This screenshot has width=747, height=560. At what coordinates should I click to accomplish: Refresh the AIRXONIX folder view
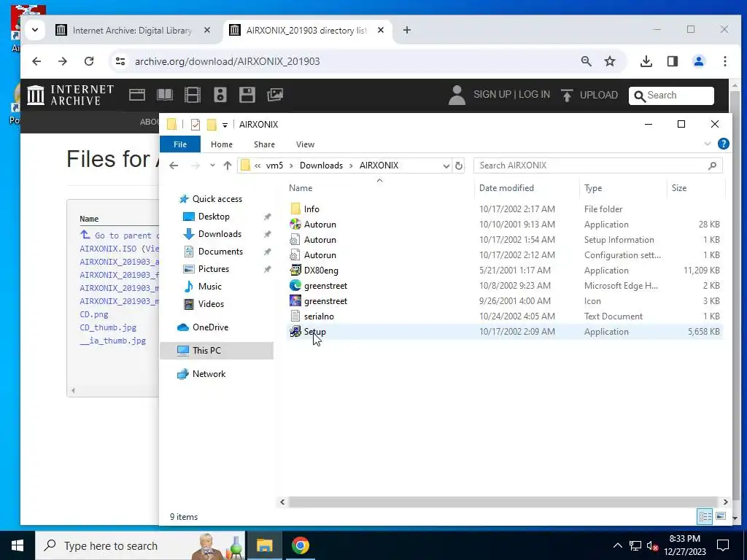pos(458,166)
